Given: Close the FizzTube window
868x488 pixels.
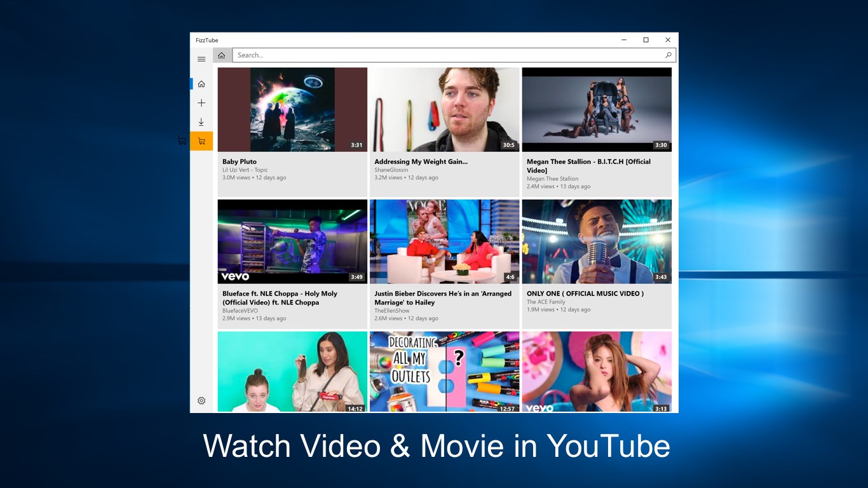Looking at the screenshot, I should [668, 40].
